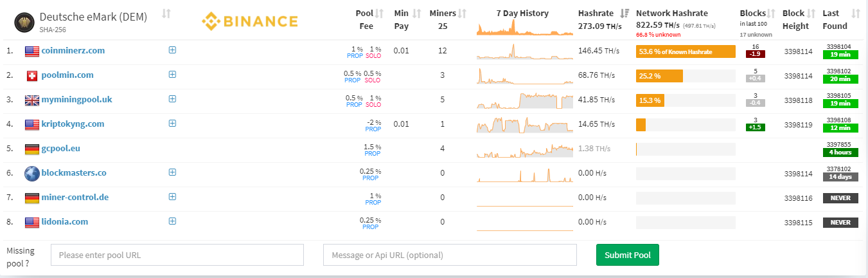Click the 15.3 % hashrate bar
Viewport: 868px width, 278px height.
[x=650, y=100]
